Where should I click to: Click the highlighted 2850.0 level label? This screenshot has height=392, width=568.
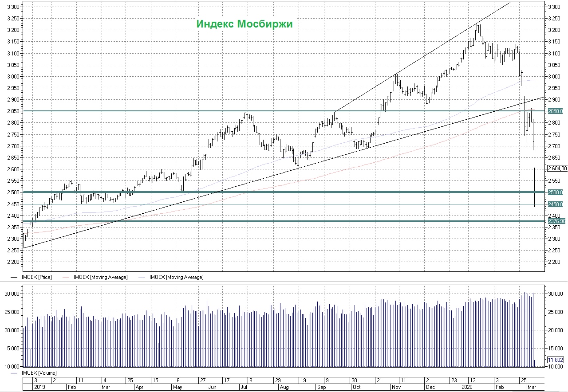pos(556,111)
